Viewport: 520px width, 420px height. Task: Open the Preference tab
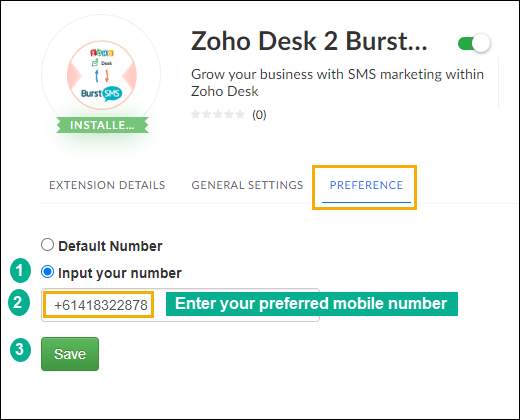(366, 185)
